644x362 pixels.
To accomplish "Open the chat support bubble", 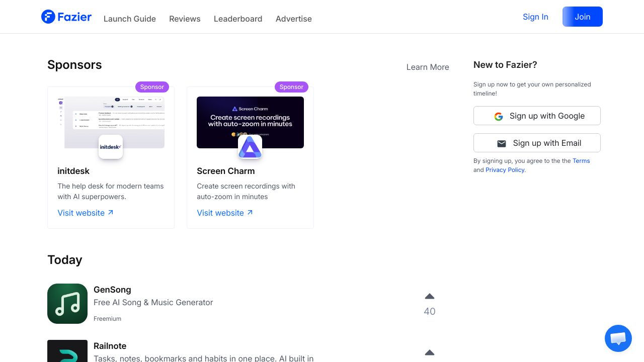I will [618, 338].
